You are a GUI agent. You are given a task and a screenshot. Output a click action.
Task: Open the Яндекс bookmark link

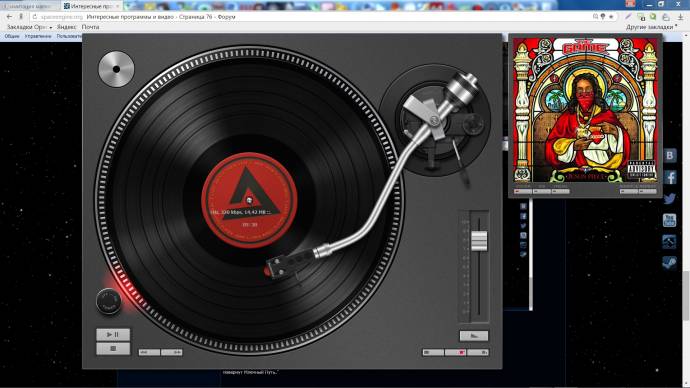66,27
